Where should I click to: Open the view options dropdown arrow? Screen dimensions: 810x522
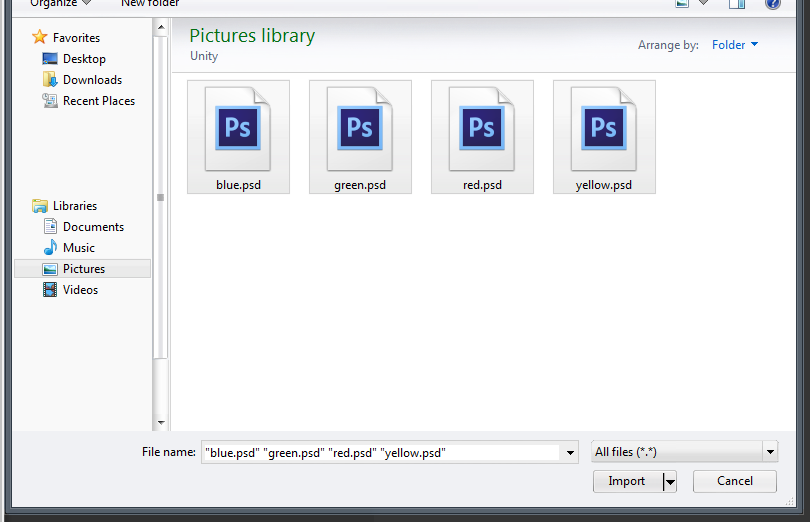tap(703, 3)
